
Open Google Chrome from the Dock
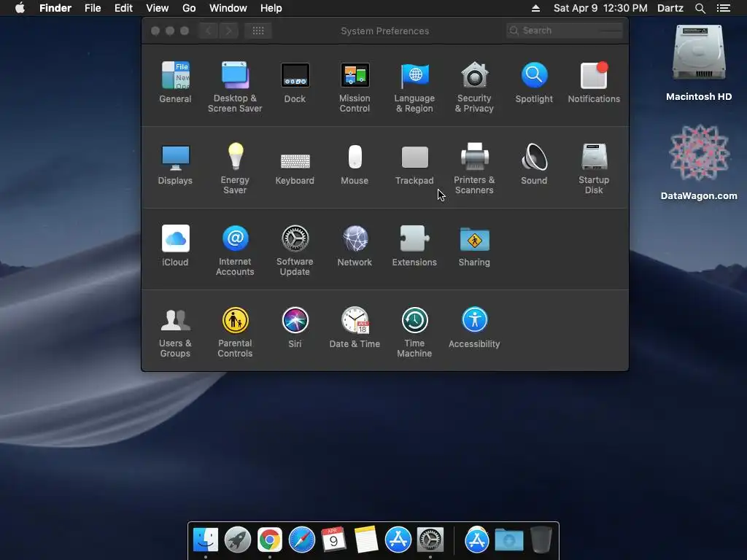click(x=270, y=540)
